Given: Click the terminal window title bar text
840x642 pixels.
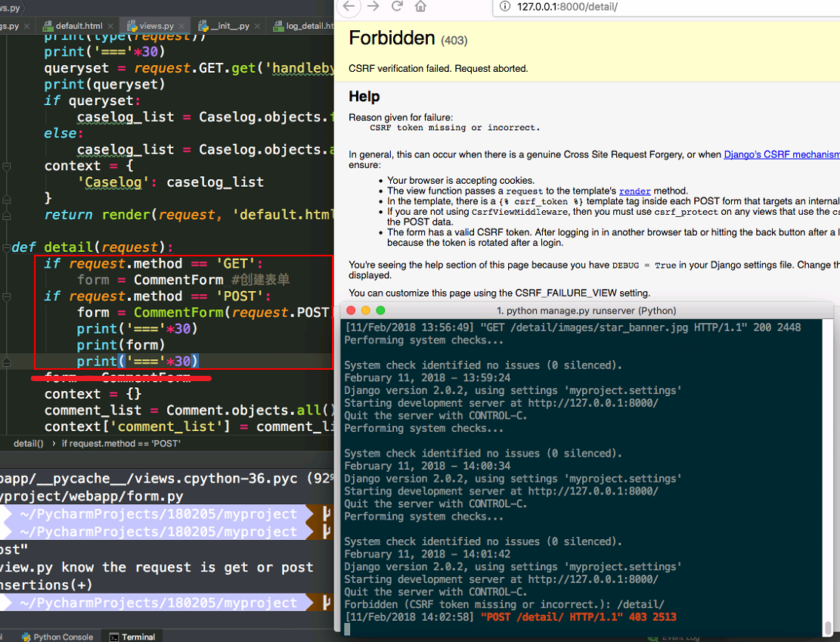Looking at the screenshot, I should pyautogui.click(x=586, y=311).
